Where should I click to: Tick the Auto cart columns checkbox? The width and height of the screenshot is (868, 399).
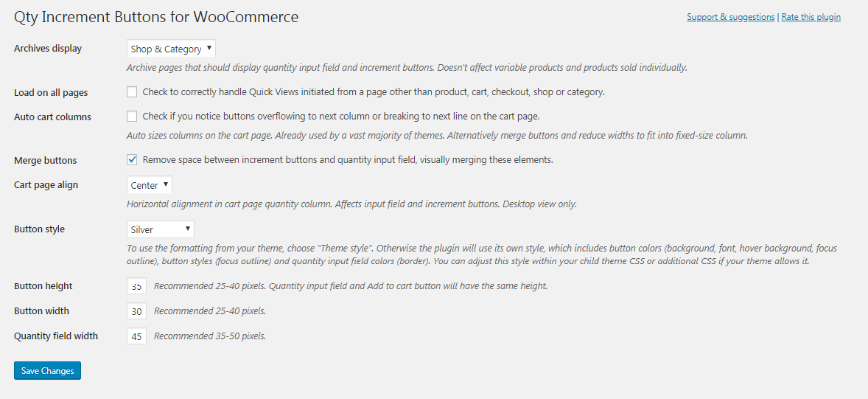click(x=132, y=116)
